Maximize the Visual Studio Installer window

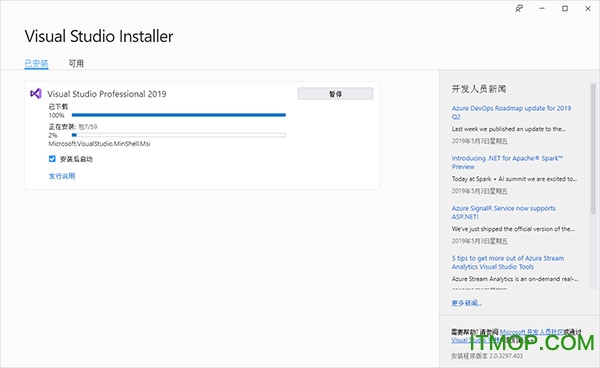tap(565, 8)
